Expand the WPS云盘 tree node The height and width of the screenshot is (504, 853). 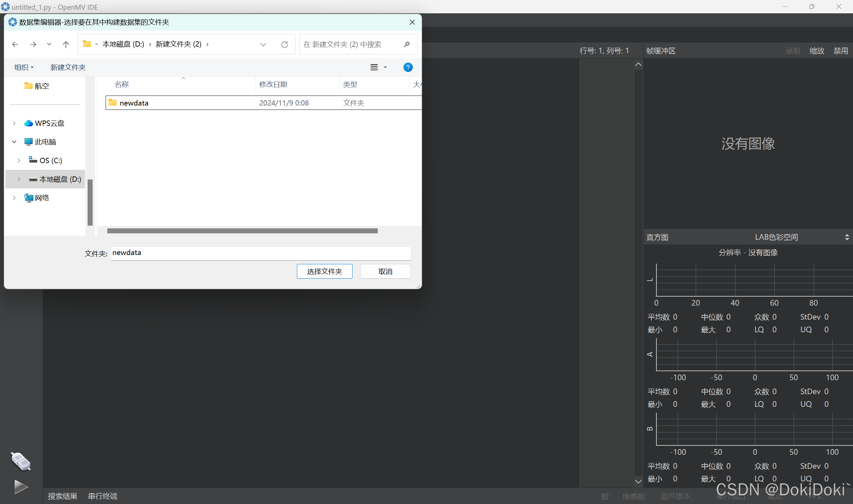(14, 123)
